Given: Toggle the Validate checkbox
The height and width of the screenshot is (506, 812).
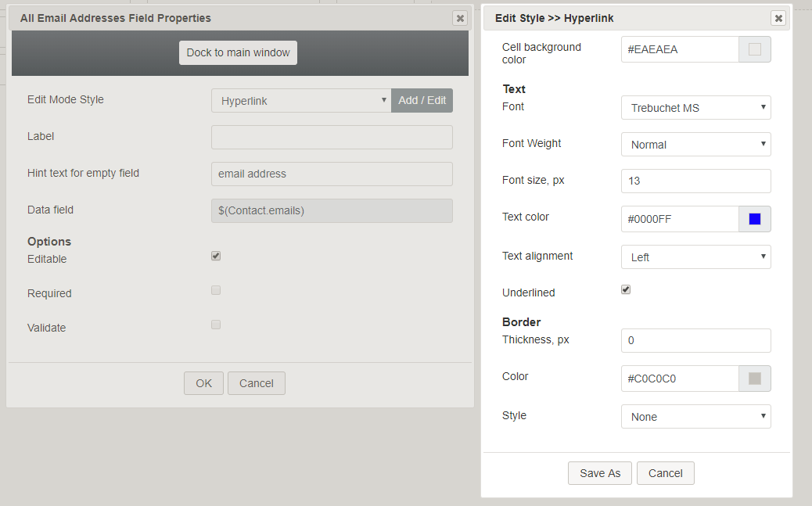Looking at the screenshot, I should point(216,325).
